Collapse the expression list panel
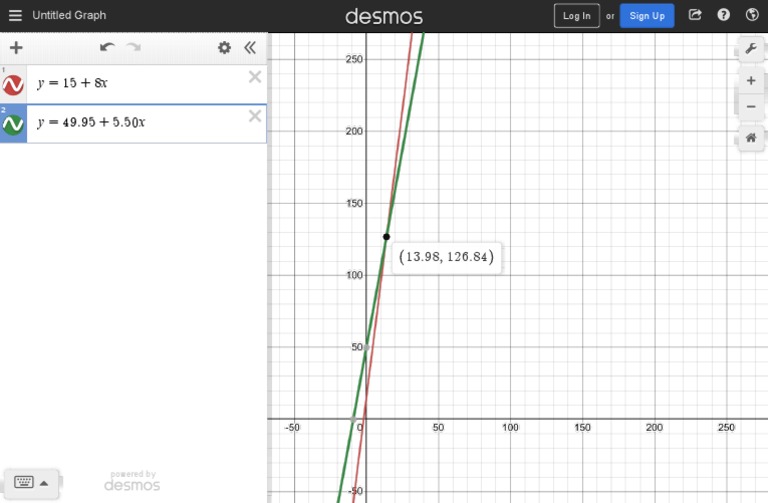Viewport: 768px width, 503px height. click(250, 48)
